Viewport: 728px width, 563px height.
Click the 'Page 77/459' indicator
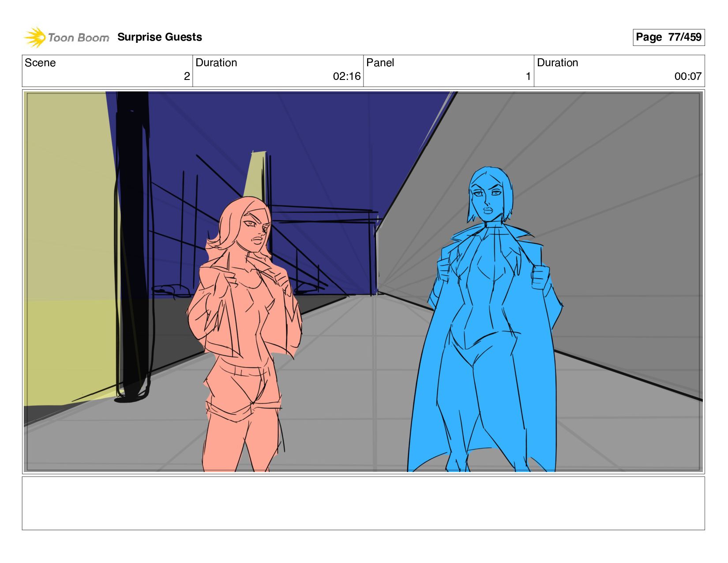(x=668, y=37)
